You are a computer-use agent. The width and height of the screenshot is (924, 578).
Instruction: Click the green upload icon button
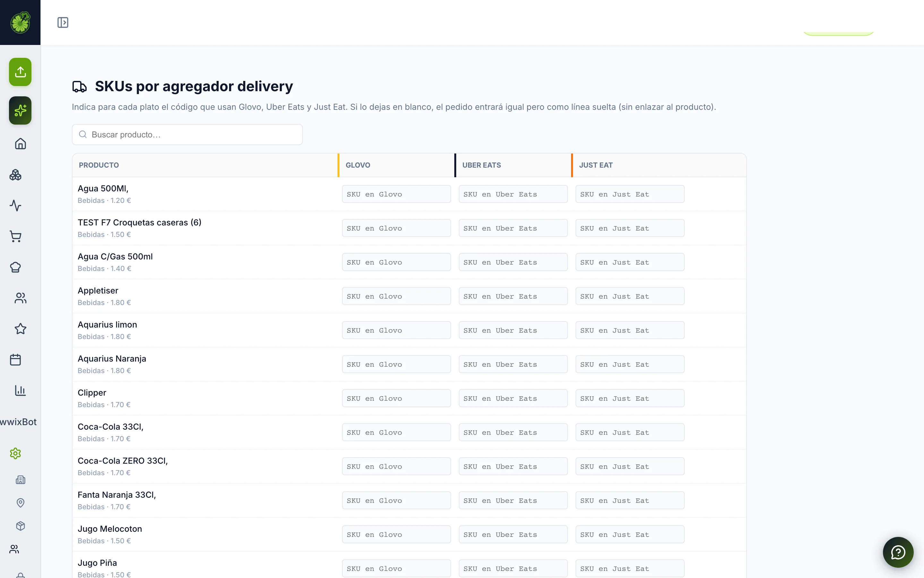pyautogui.click(x=20, y=72)
